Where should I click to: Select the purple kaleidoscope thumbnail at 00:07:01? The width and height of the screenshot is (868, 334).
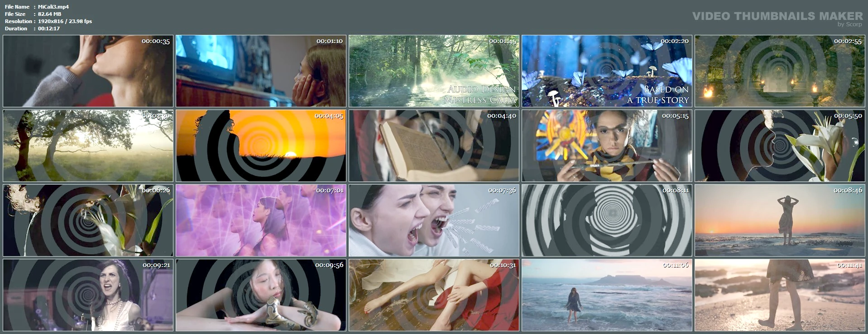coord(261,220)
